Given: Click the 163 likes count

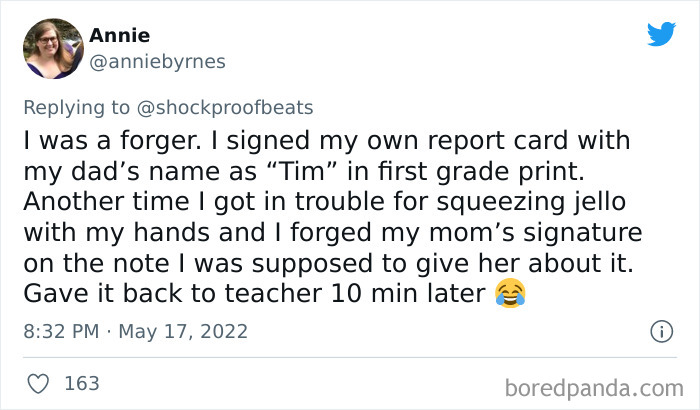Looking at the screenshot, I should [82, 384].
